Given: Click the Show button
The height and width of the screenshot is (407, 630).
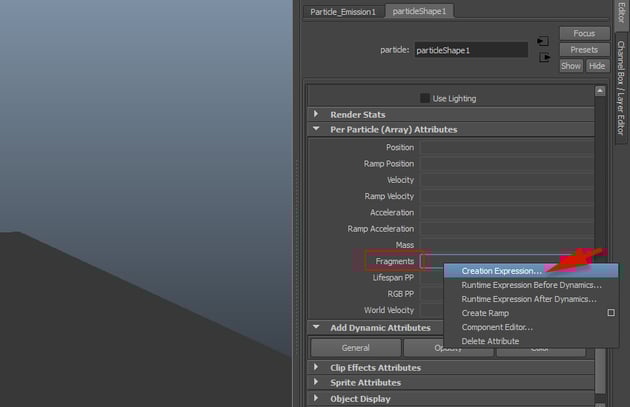Looking at the screenshot, I should tap(571, 66).
